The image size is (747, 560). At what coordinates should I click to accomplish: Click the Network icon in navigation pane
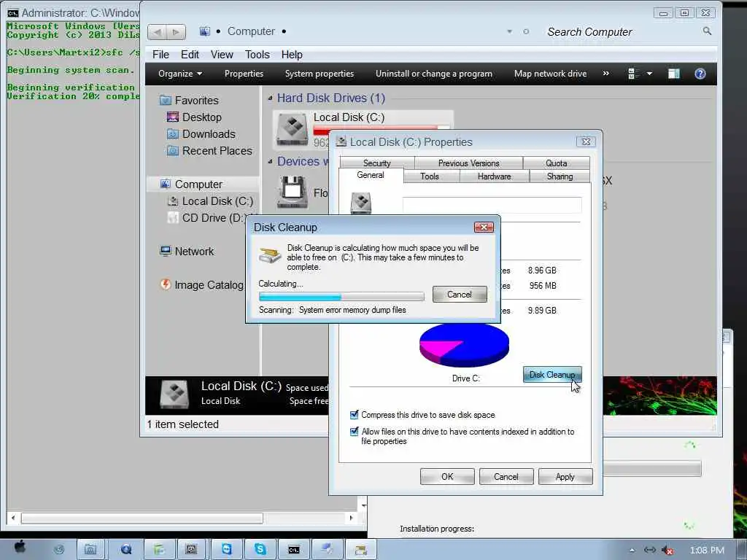166,251
